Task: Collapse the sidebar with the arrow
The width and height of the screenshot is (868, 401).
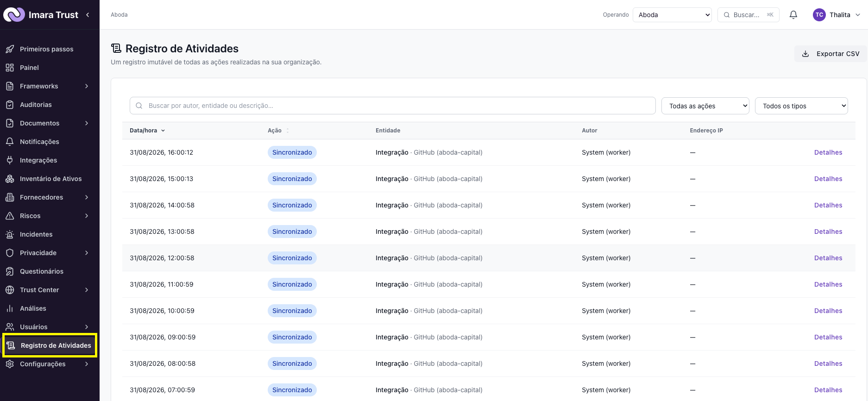Action: (88, 15)
